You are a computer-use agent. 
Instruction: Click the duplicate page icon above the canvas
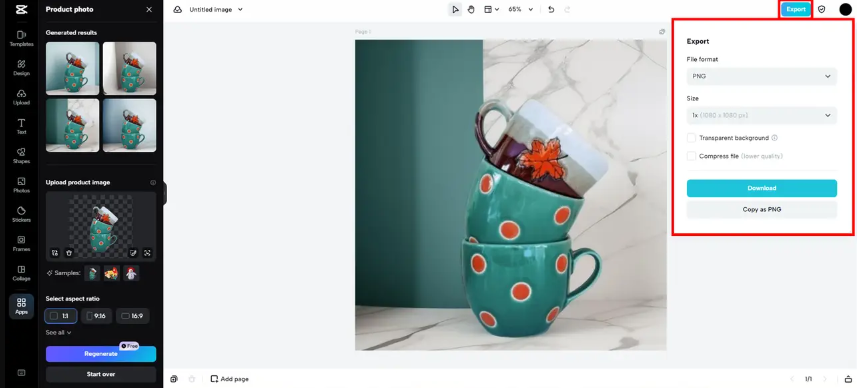pyautogui.click(x=662, y=32)
